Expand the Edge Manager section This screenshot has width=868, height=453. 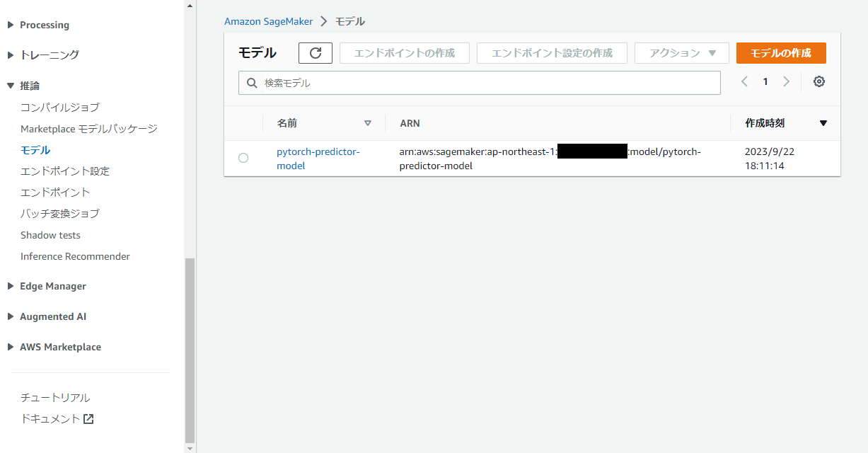click(52, 286)
